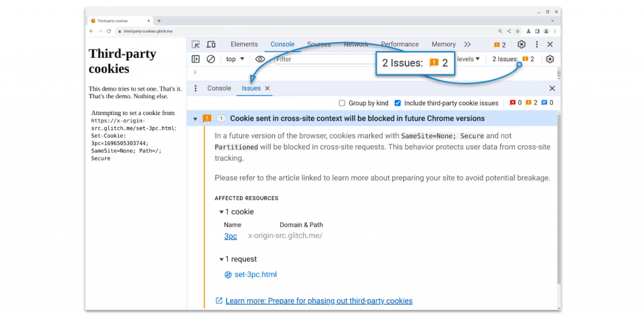Select the drawer Issues tab
The image size is (644, 315).
[251, 88]
